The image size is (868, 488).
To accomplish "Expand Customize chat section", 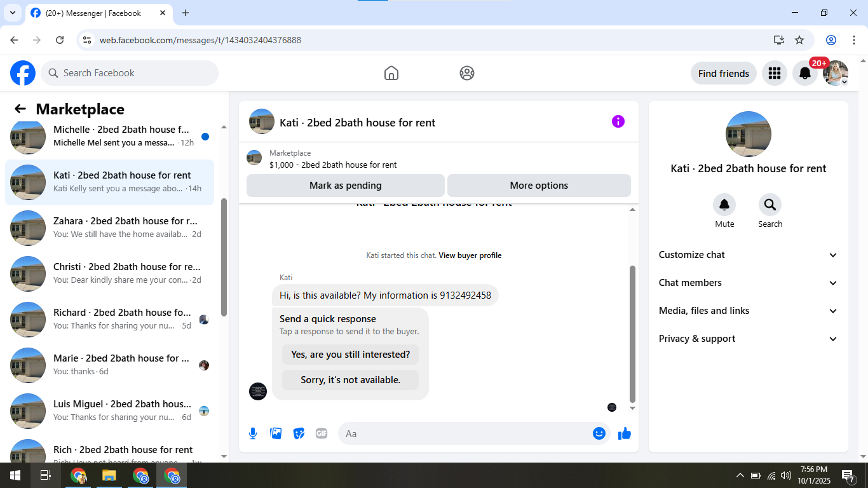I will [x=749, y=255].
